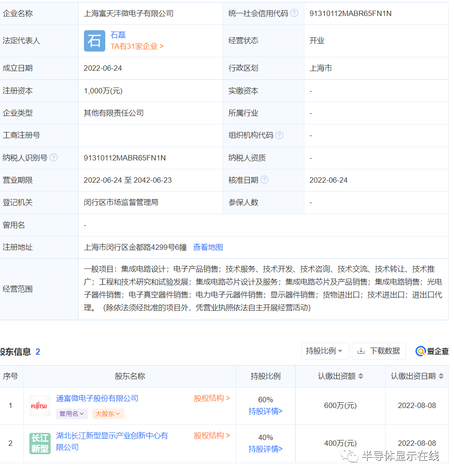Expand the 曾用名 tag dropdown
454x476 pixels.
(72, 414)
